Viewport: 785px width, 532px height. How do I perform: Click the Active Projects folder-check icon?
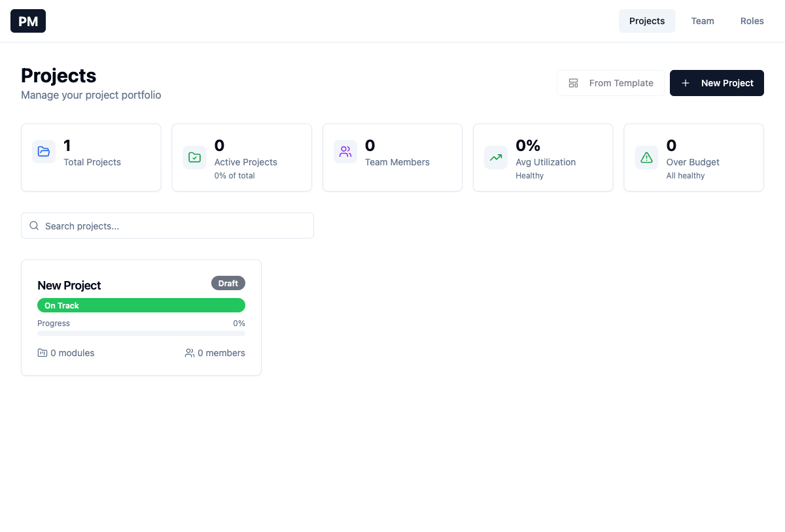point(194,158)
